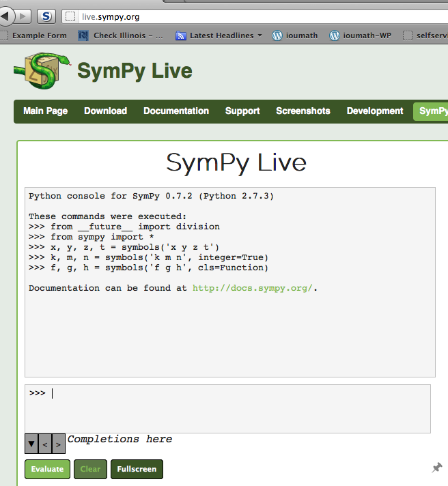The width and height of the screenshot is (448, 486).
Task: Expand the Latest Headlines bookmark dropdown
Action: click(x=260, y=35)
